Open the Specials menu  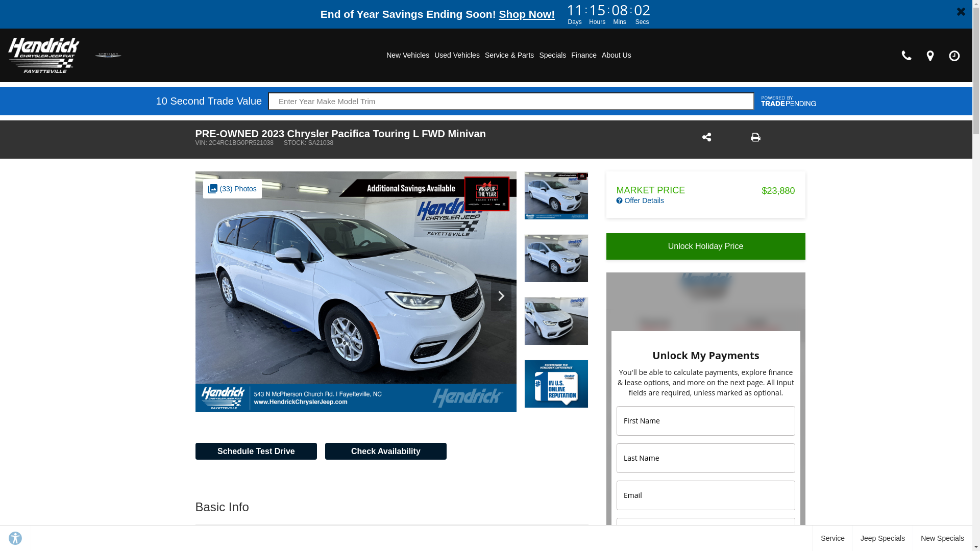(552, 55)
